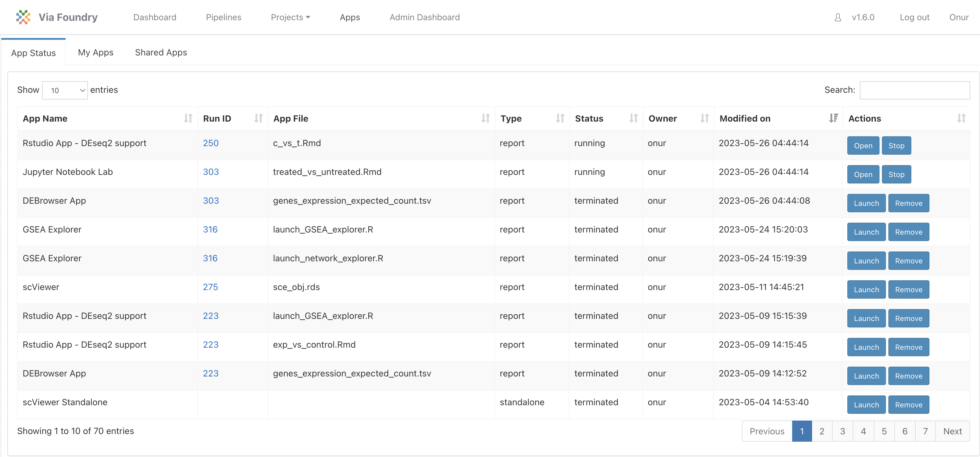This screenshot has width=980, height=457.
Task: Go to pagination page 1
Action: (802, 431)
